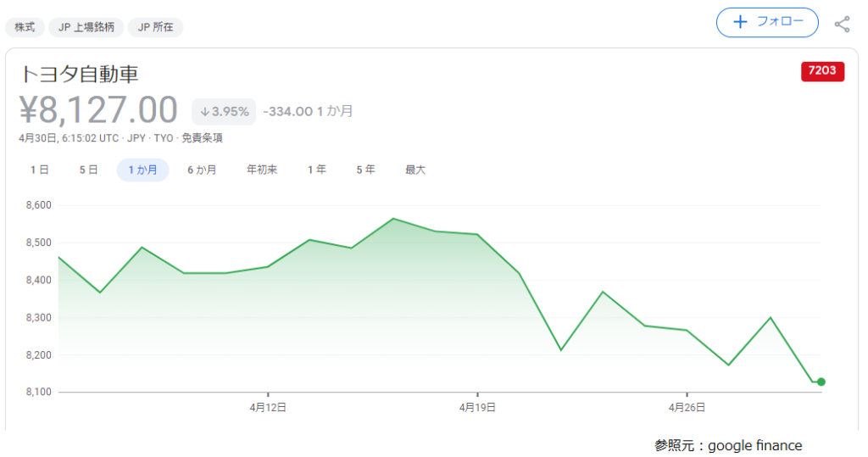Click the JP 上場銘柄 chip
Image resolution: width=868 pixels, height=457 pixels.
click(86, 27)
